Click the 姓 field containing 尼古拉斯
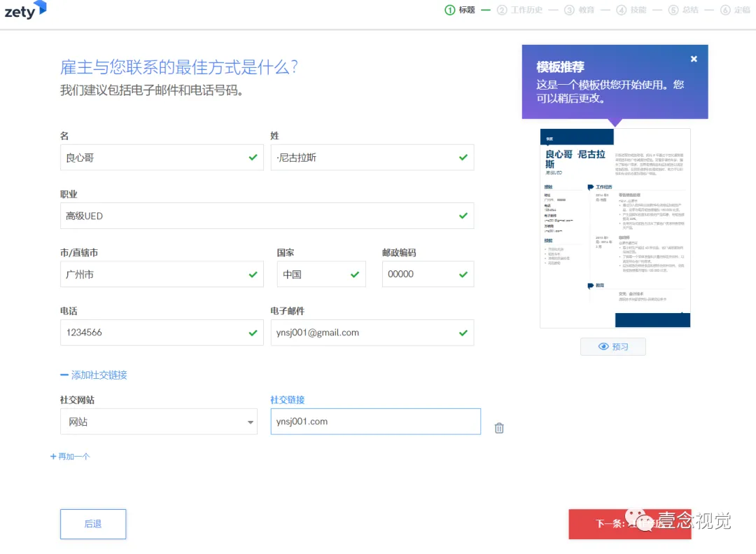The height and width of the screenshot is (554, 756). (372, 158)
